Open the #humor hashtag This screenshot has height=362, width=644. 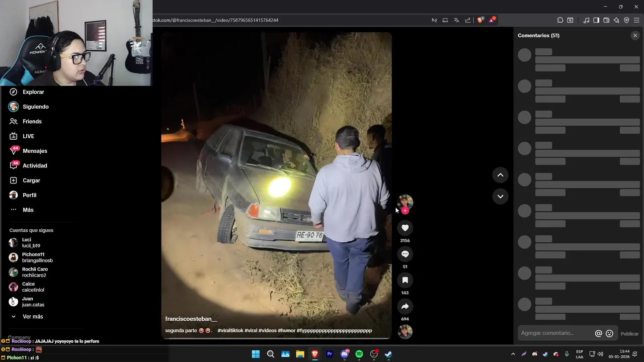[286, 330]
